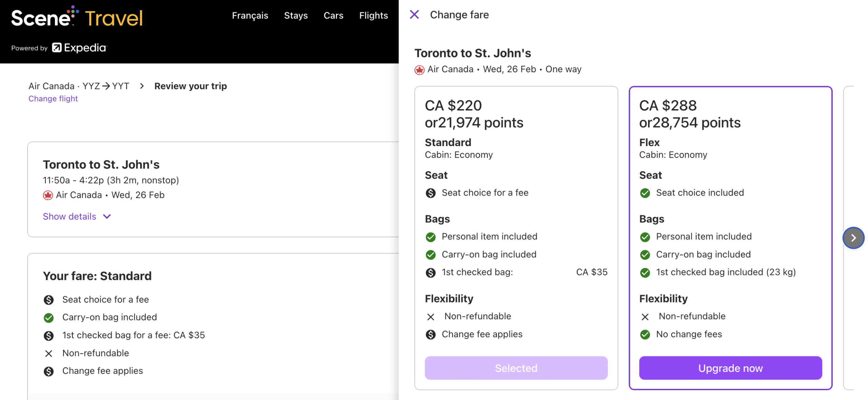Click the next fare carousel arrow

point(853,238)
